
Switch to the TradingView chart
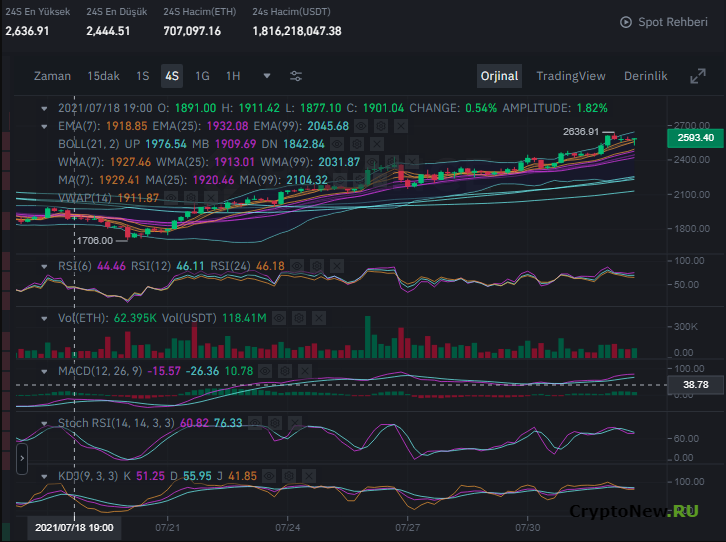point(570,76)
